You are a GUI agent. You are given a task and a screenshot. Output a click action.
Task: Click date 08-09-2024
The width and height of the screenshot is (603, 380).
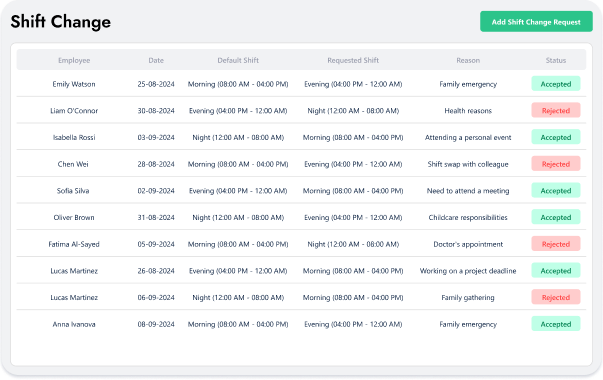pos(156,324)
